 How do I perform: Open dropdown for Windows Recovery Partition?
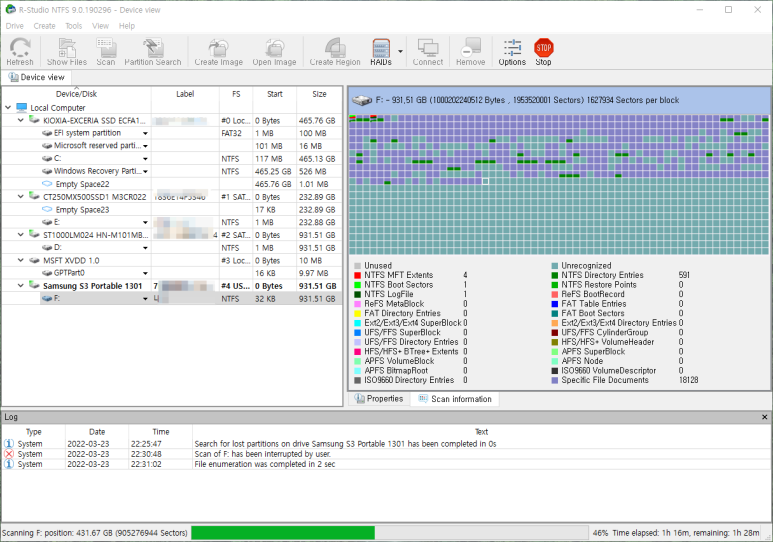point(145,171)
